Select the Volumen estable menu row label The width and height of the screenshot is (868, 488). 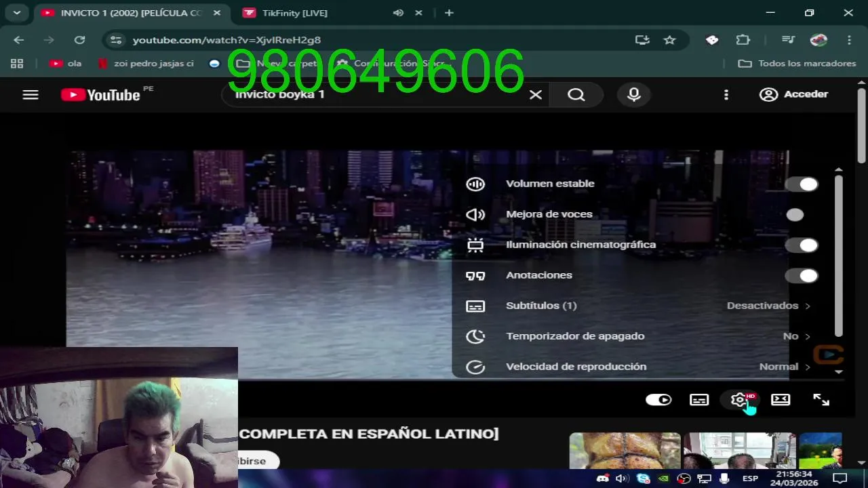pos(550,184)
